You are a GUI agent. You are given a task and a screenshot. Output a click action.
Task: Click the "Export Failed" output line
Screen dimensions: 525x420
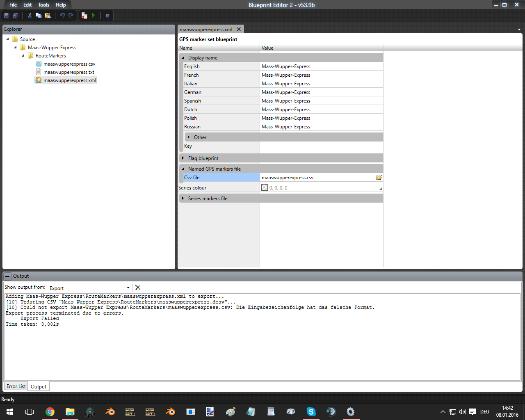coord(40,319)
